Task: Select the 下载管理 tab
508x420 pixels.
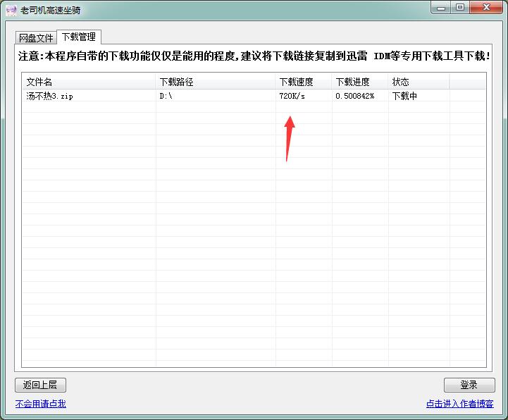Action: (x=78, y=37)
